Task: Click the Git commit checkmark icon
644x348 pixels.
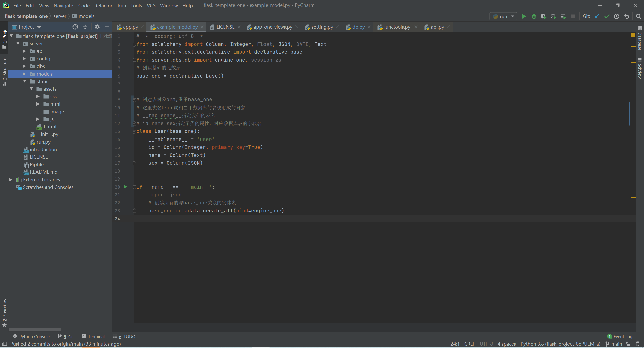Action: click(x=607, y=16)
